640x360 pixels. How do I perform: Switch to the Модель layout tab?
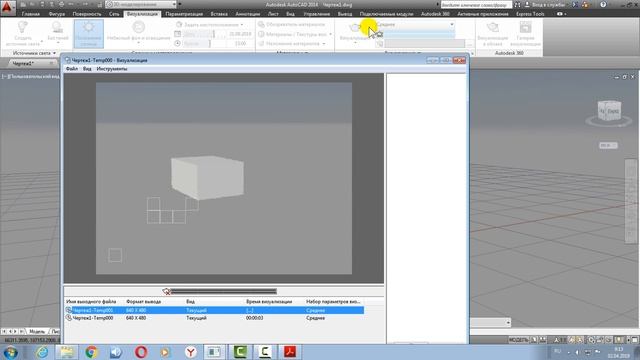point(37,331)
